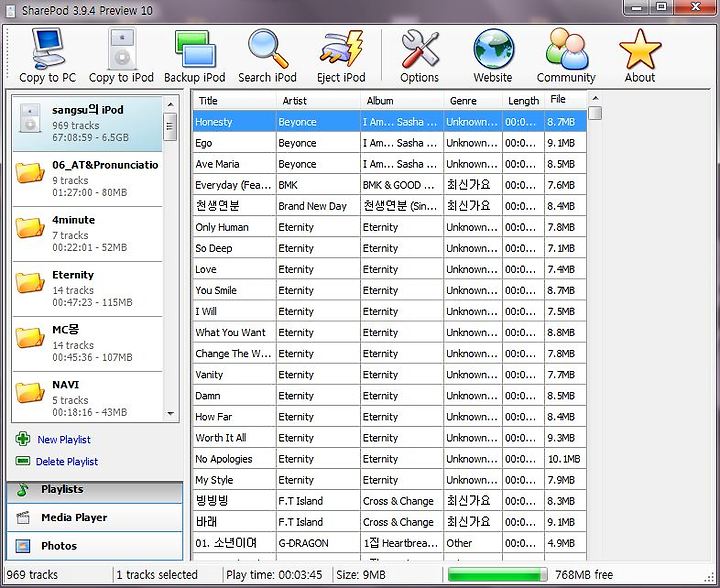The width and height of the screenshot is (720, 588).
Task: Select the Ave Maria track row
Action: click(390, 164)
